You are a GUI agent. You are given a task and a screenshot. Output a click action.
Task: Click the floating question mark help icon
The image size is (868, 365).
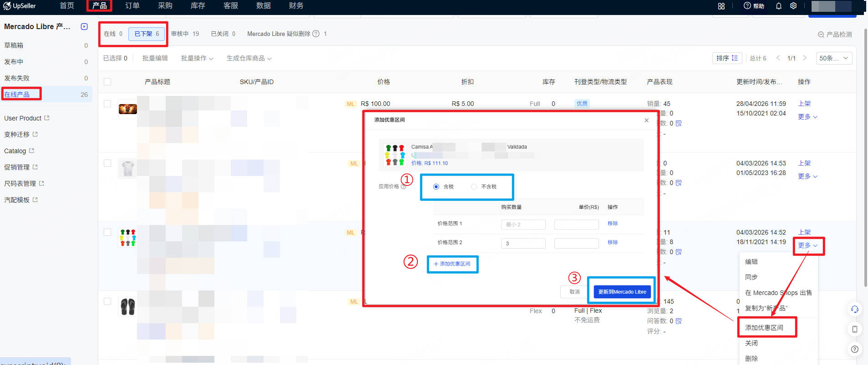click(x=855, y=349)
